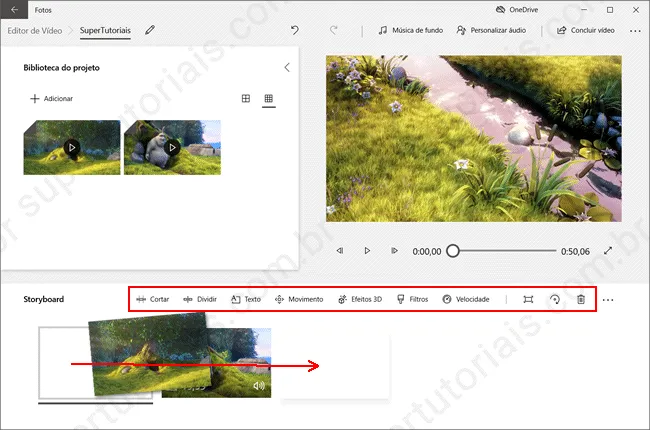650x430 pixels.
Task: Add a Texto title to clip
Action: (246, 299)
